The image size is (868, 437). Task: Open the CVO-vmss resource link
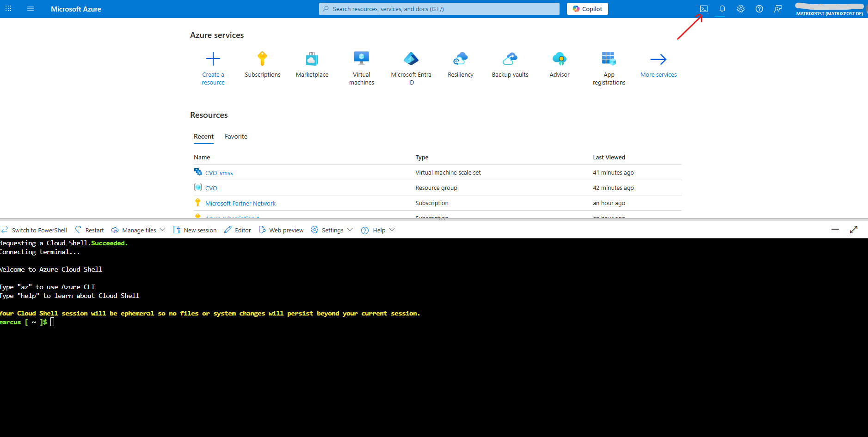click(x=219, y=173)
